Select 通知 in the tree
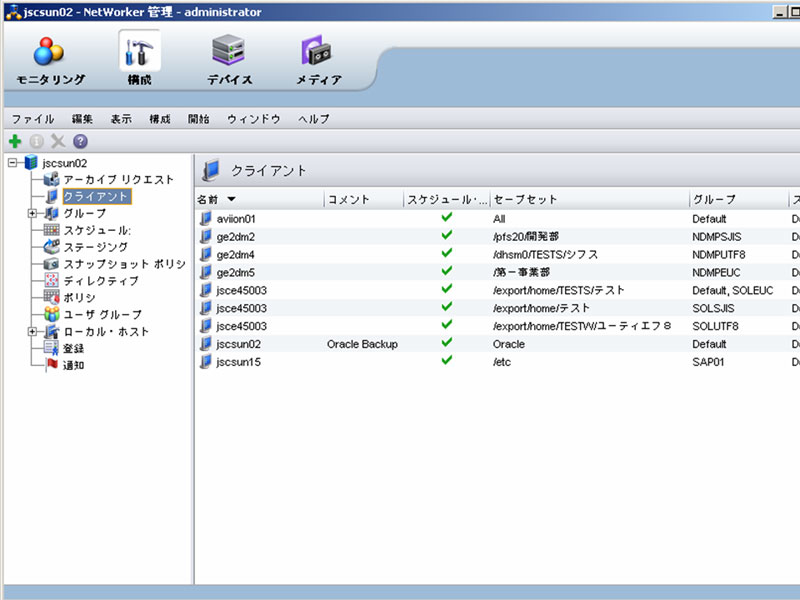Viewport: 800px width, 600px height. pyautogui.click(x=73, y=365)
